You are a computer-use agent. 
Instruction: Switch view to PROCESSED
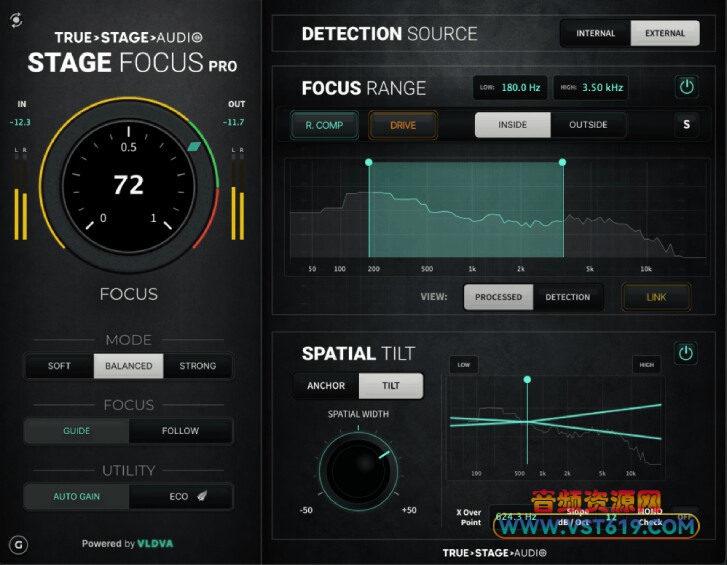pyautogui.click(x=498, y=297)
